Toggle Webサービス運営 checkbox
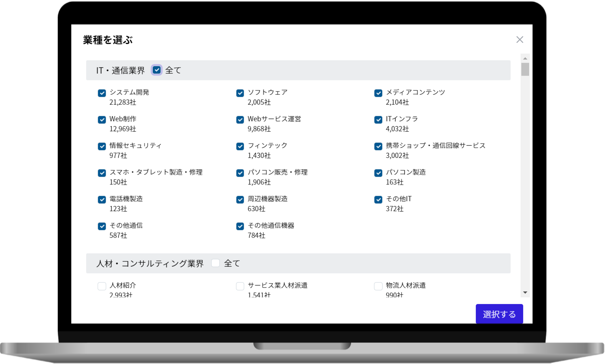The image size is (605, 364). (240, 120)
